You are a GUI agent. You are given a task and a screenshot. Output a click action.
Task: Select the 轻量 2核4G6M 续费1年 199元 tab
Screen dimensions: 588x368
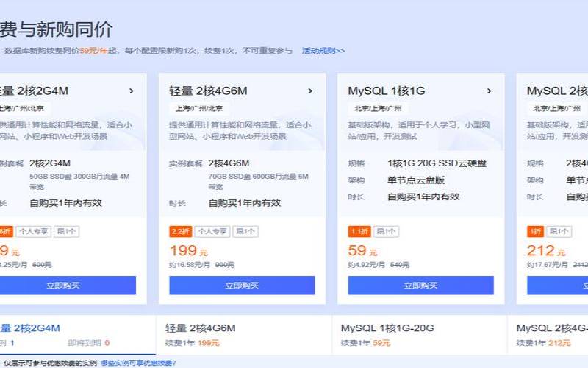[244, 335]
